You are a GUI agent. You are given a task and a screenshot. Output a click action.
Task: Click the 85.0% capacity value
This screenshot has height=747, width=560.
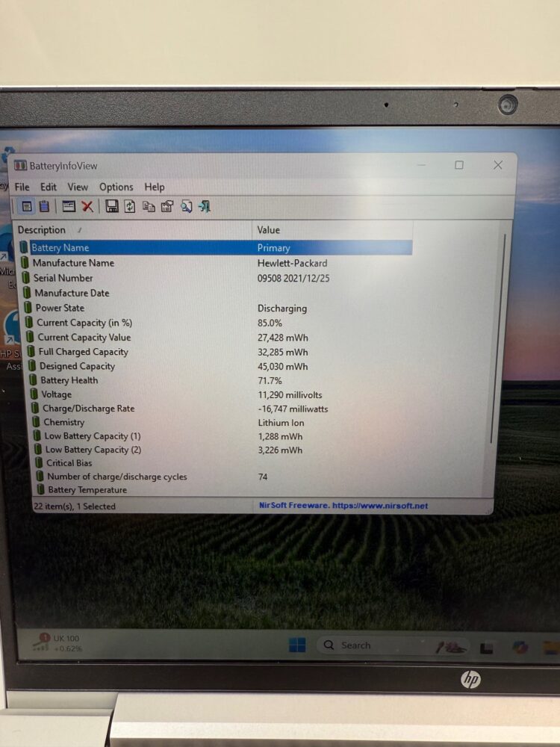(x=270, y=323)
